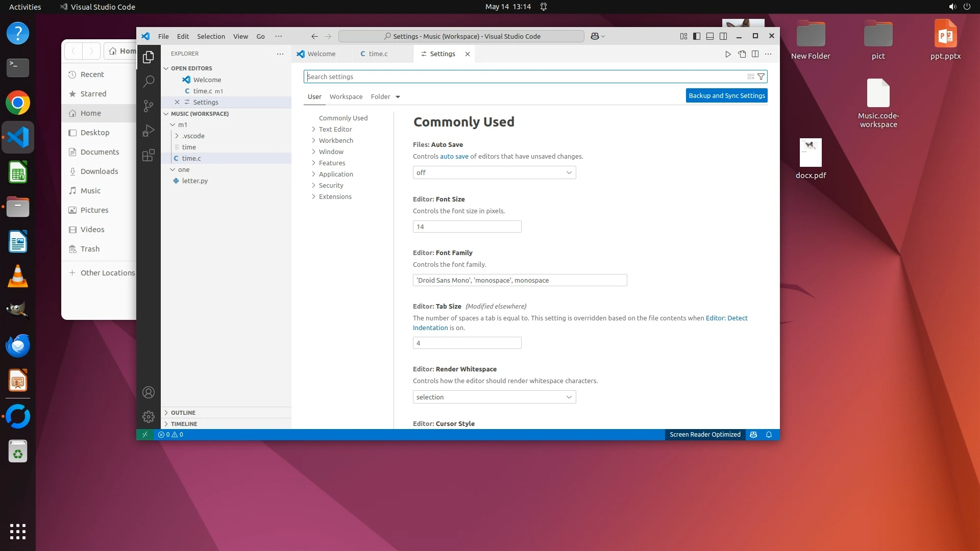Viewport: 980px width, 551px height.
Task: Open Google Chrome from the dock
Action: [x=18, y=103]
